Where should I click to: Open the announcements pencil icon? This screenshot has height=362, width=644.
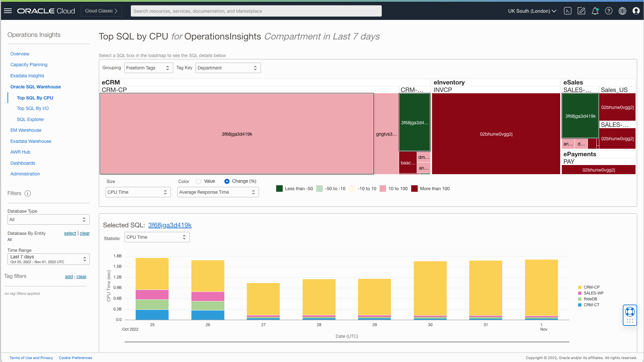pyautogui.click(x=581, y=11)
